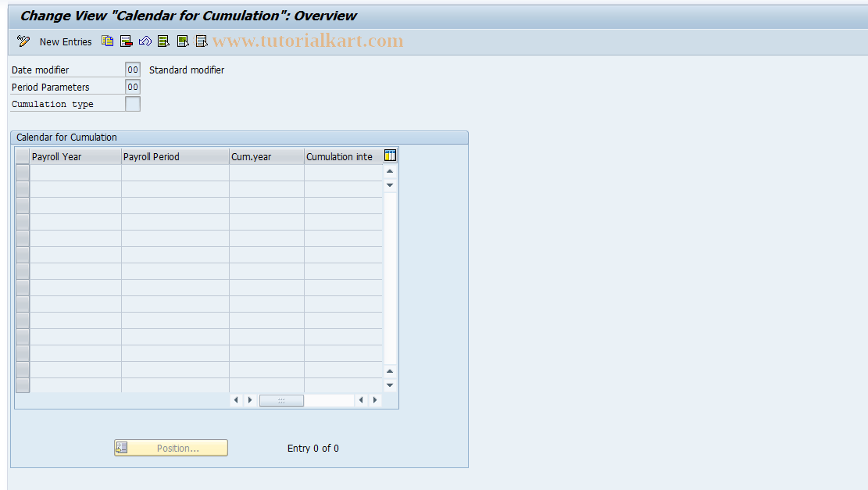Click the top scroll down arrow below it
This screenshot has height=490, width=868.
pos(390,185)
